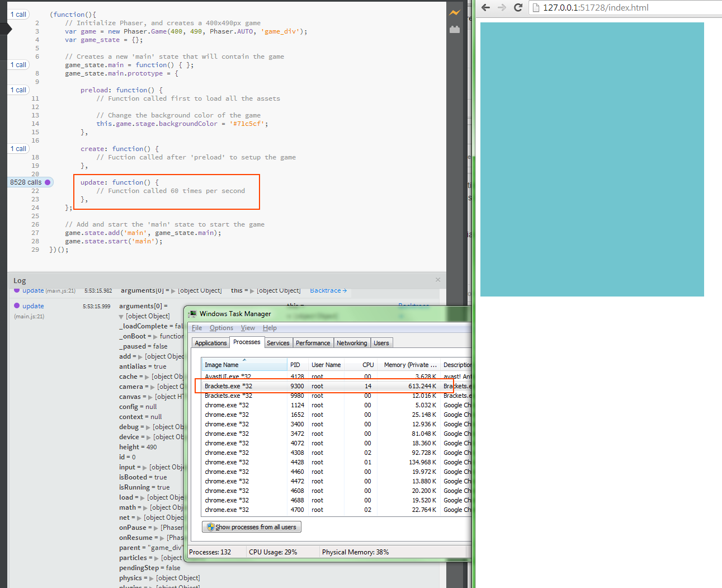Sort processes by Memory (Private) column
Screen dimensions: 722x588
point(410,365)
